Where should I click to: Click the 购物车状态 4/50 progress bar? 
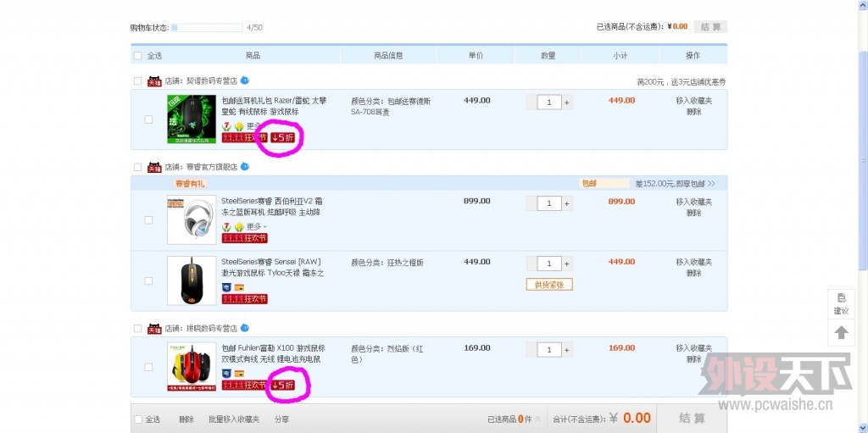tap(207, 27)
